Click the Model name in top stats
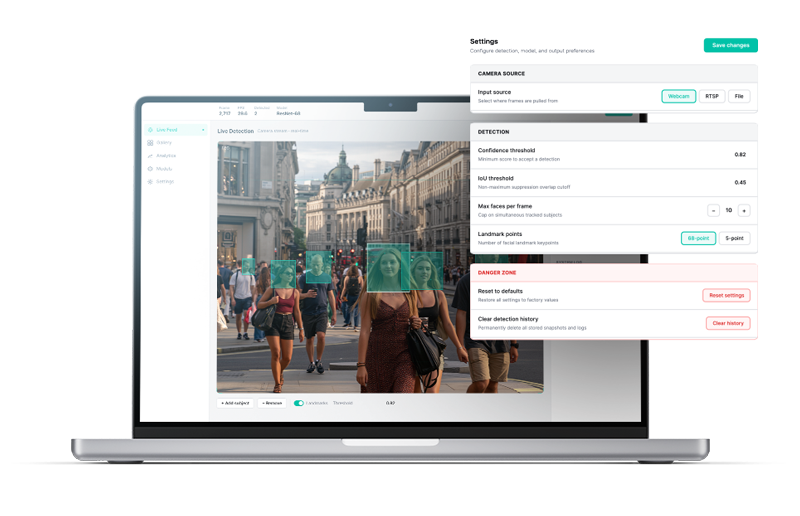Image resolution: width=800 pixels, height=516 pixels. coord(288,113)
